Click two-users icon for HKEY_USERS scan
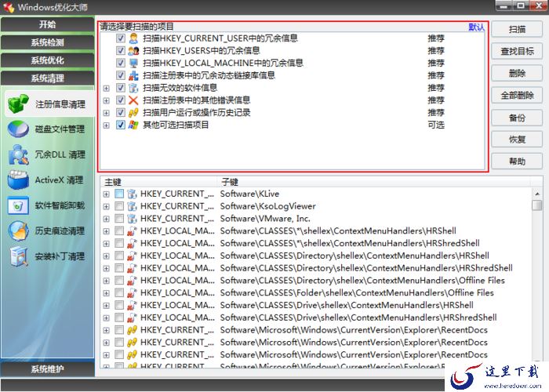Image resolution: width=549 pixels, height=392 pixels. pyautogui.click(x=133, y=51)
